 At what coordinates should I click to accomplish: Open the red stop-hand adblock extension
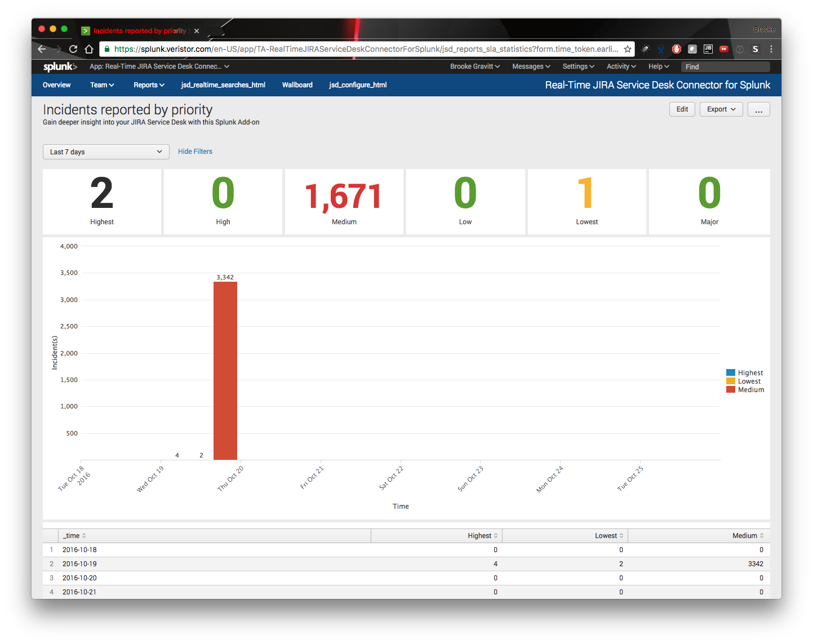tap(677, 49)
